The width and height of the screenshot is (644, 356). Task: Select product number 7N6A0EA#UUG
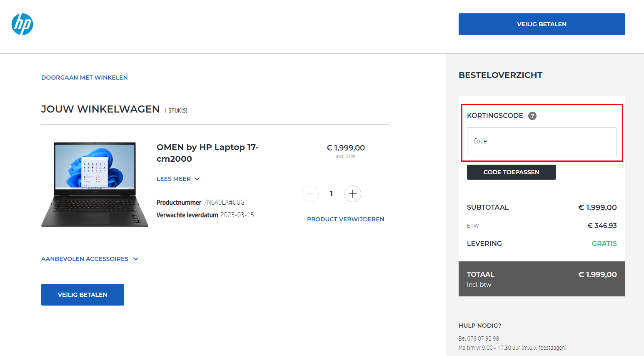[x=224, y=203]
